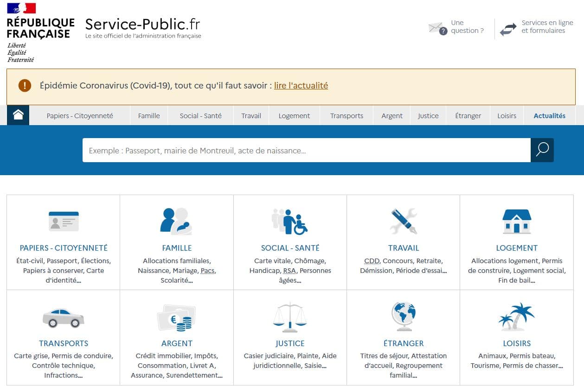The image size is (584, 392).
Task: Click the blue house Logement icon
Action: (517, 221)
